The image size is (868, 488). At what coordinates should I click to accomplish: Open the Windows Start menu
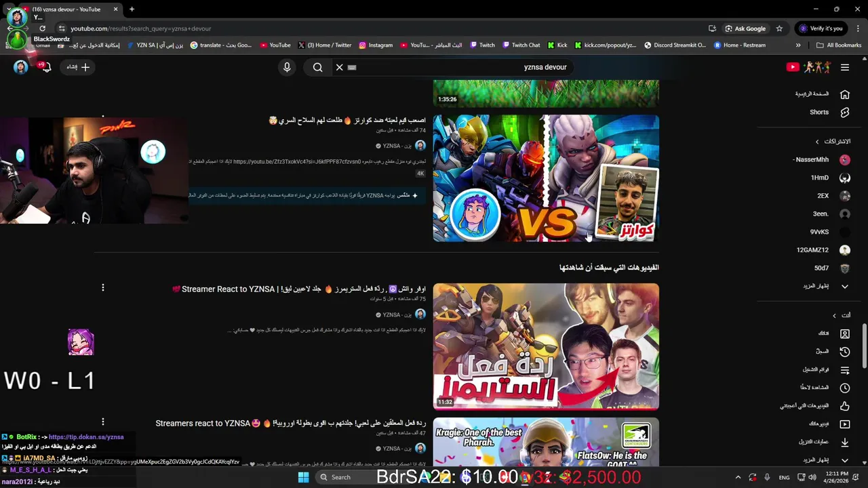pyautogui.click(x=303, y=477)
